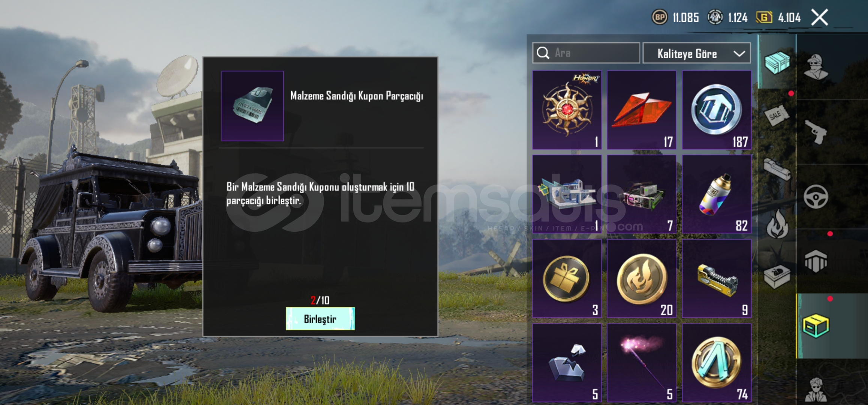Expand the Kaliteye Göre sort dropdown

tap(697, 53)
